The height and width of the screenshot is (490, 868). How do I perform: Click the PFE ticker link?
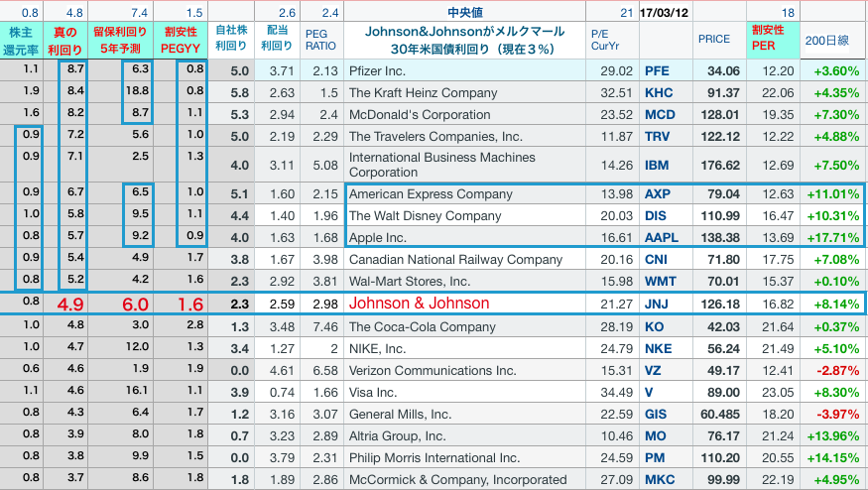[x=657, y=70]
